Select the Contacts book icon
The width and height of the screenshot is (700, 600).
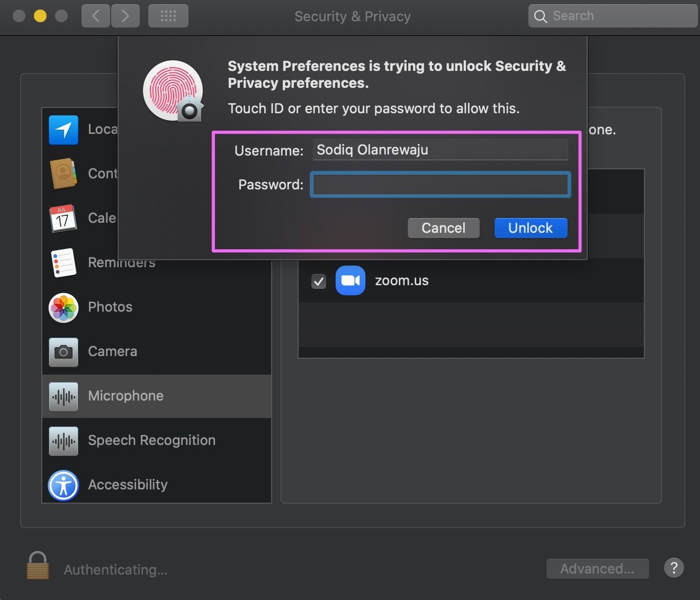[64, 174]
